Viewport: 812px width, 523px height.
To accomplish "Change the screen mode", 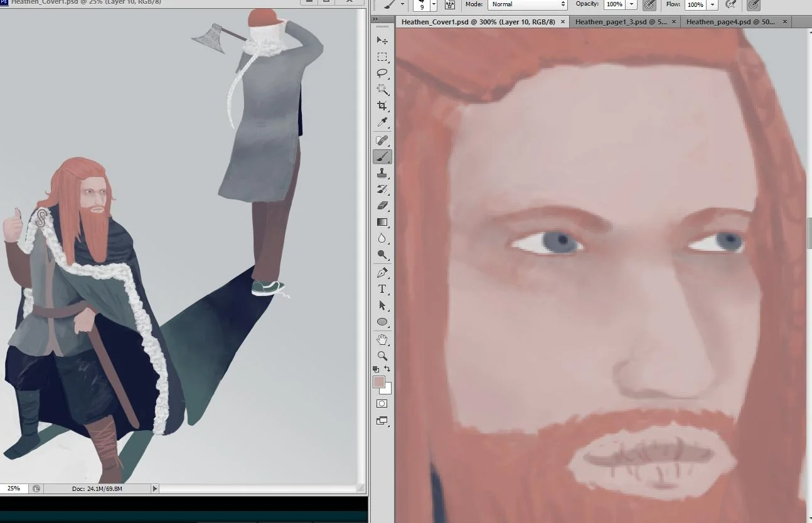I will (382, 421).
